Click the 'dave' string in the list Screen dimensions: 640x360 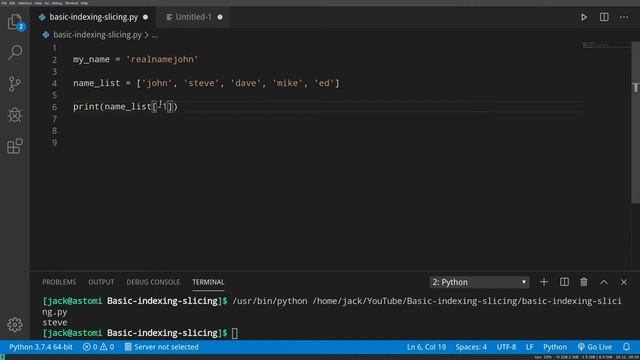click(246, 83)
